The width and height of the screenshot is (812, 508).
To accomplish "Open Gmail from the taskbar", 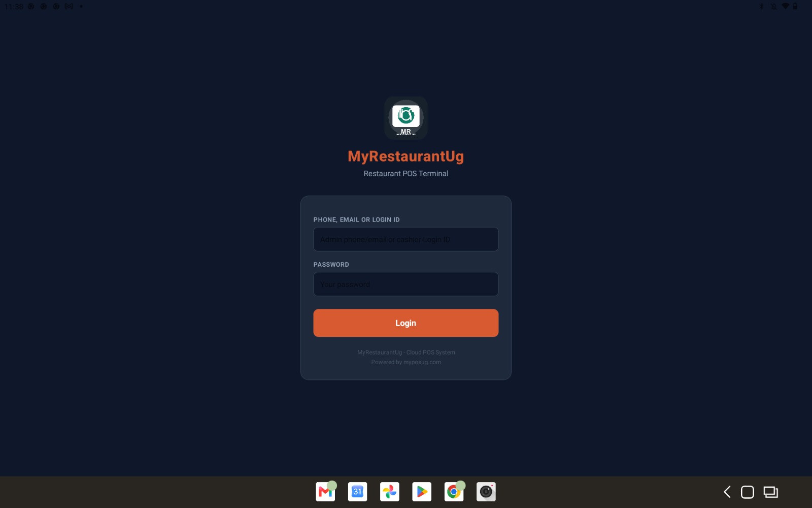I will point(325,492).
